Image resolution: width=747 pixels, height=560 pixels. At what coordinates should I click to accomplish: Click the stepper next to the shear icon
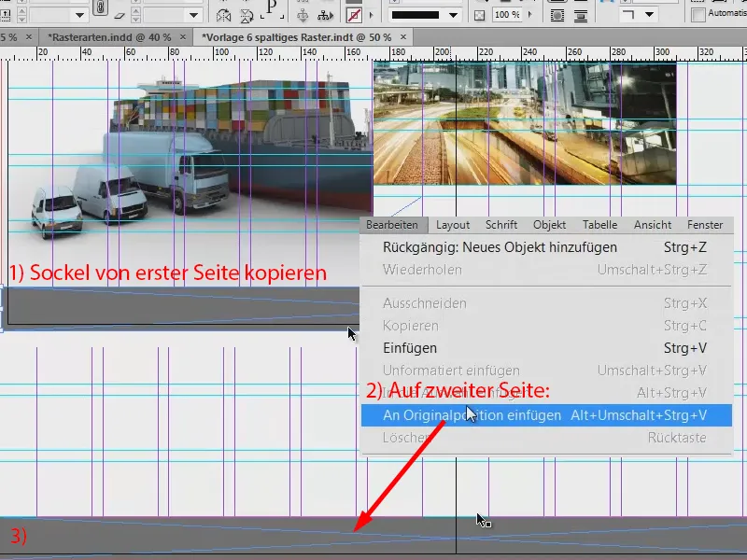135,15
